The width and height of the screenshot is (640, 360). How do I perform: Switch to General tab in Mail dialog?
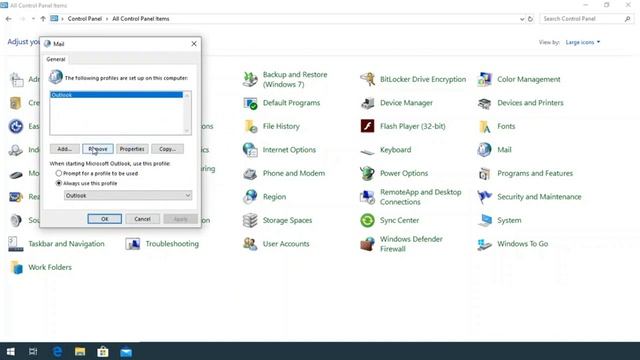click(x=56, y=59)
